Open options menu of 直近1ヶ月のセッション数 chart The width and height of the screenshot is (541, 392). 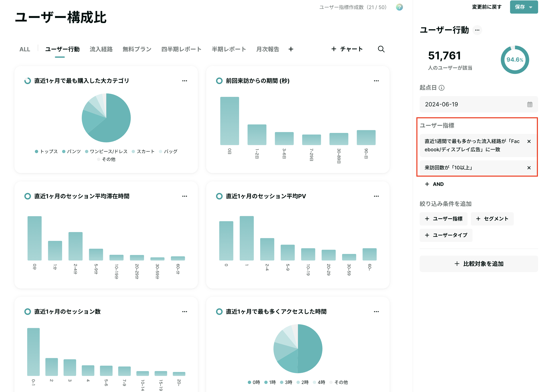click(184, 311)
